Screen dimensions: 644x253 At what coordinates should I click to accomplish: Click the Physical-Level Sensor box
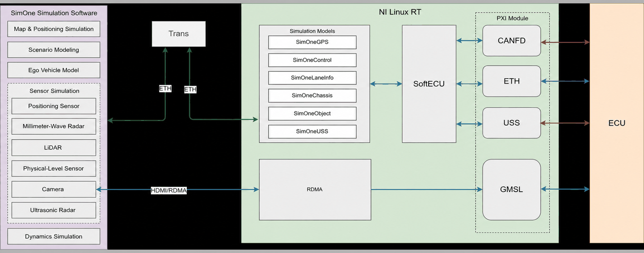(54, 169)
